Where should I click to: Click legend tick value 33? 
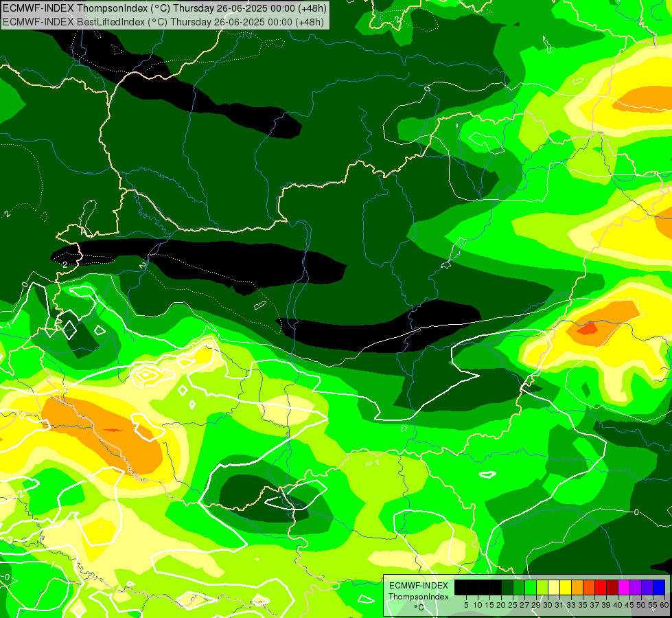[x=571, y=605]
